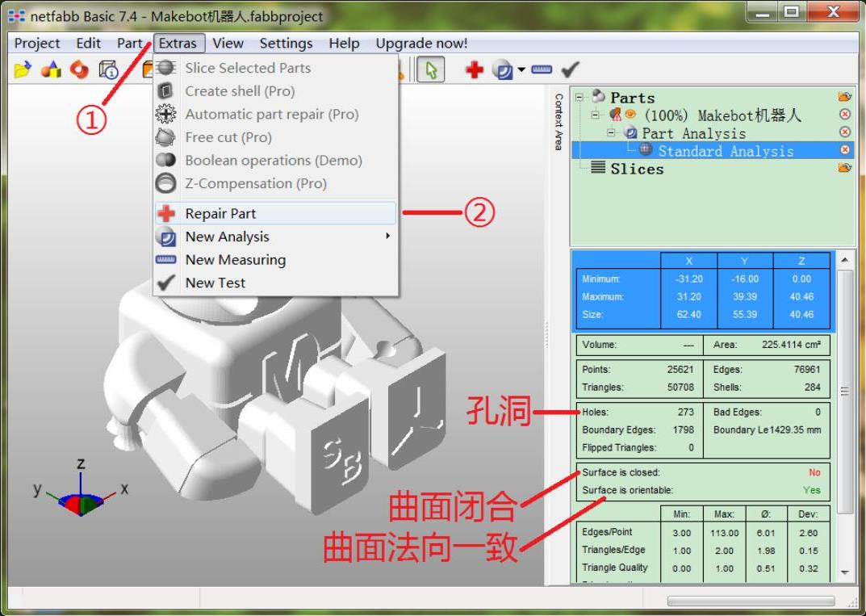Collapse the Part Analysis tree node

pyautogui.click(x=611, y=132)
